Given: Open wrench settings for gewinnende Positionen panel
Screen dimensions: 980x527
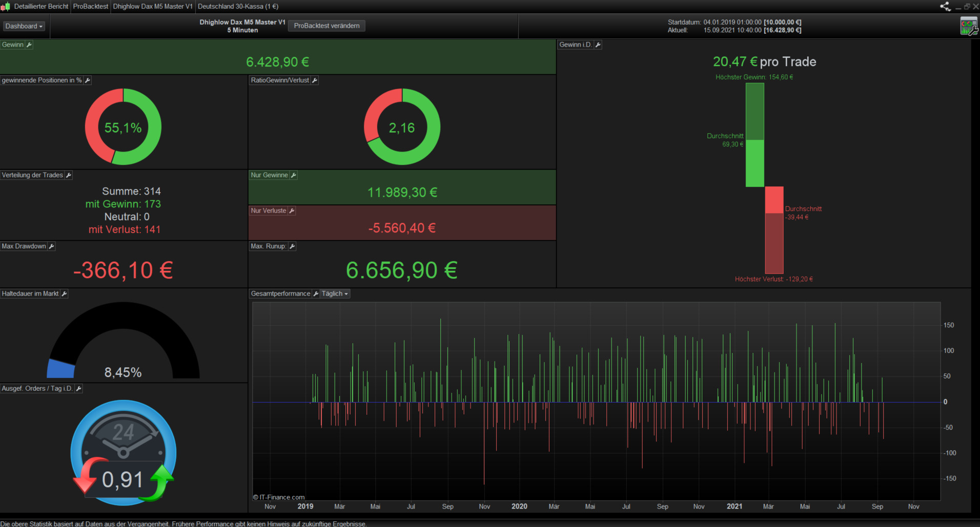Looking at the screenshot, I should (88, 80).
